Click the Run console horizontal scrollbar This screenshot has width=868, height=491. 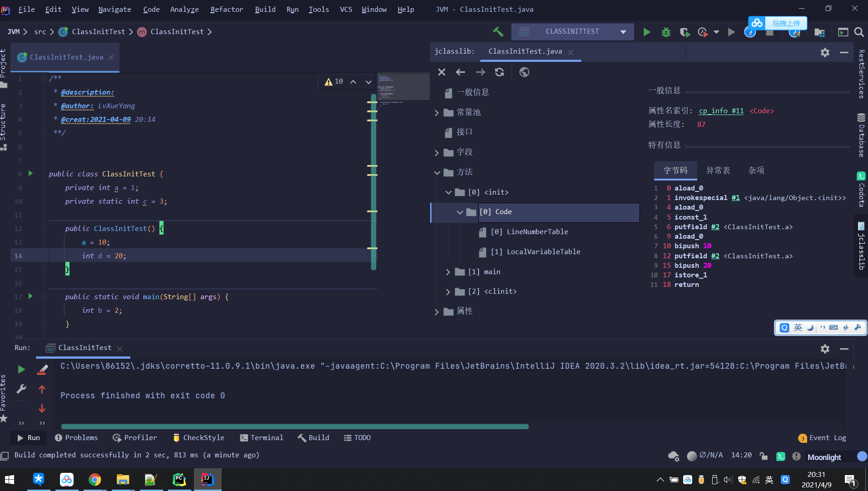click(295, 426)
